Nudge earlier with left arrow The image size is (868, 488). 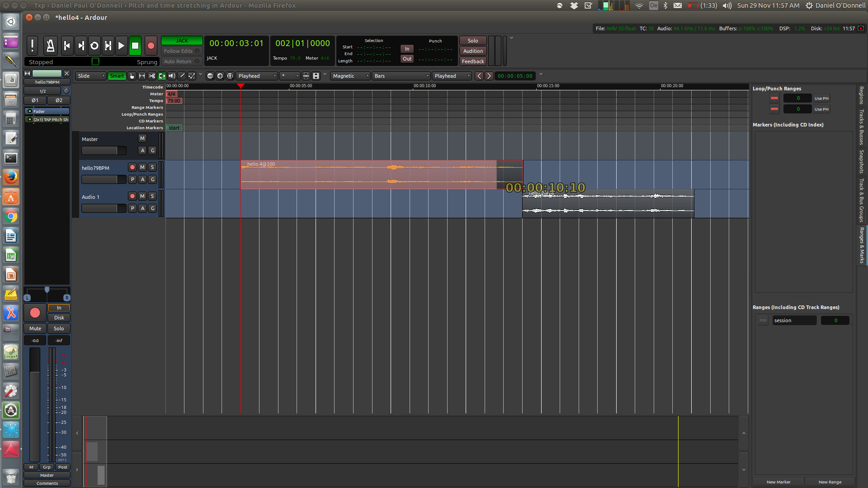click(479, 76)
